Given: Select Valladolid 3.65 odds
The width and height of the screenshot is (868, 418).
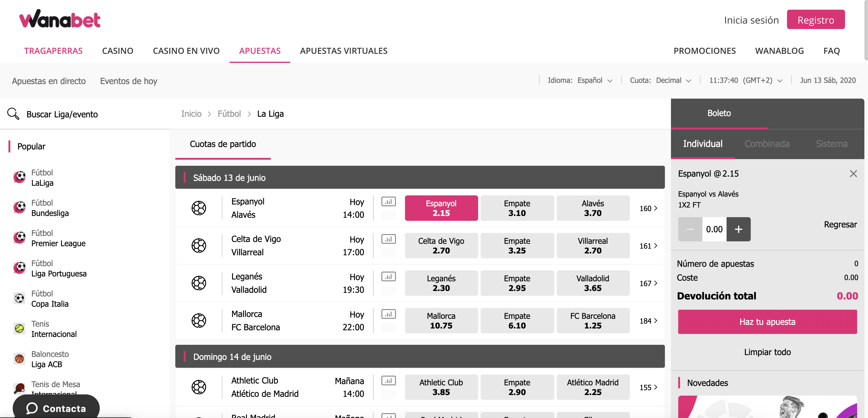Looking at the screenshot, I should [593, 283].
